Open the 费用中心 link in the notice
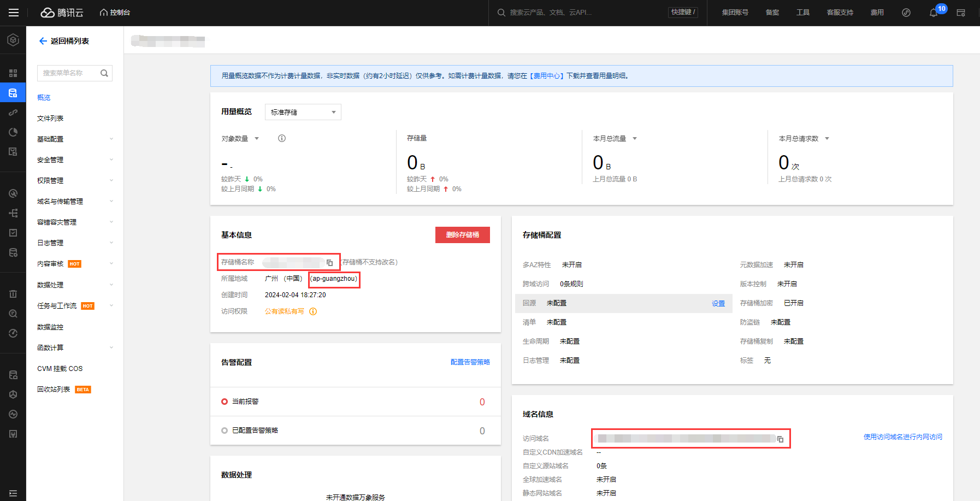The height and width of the screenshot is (501, 980). 547,76
